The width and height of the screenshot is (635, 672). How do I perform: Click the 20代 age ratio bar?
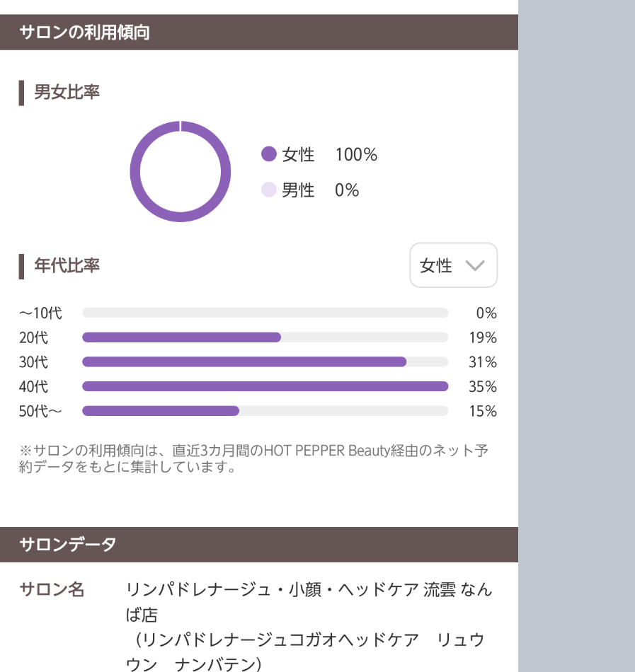(181, 337)
